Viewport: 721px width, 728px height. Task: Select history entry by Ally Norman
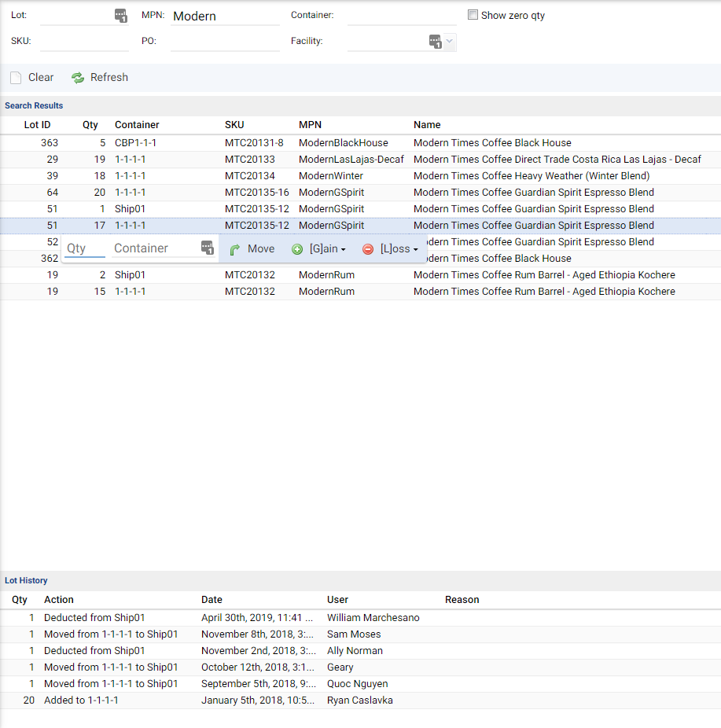pos(360,651)
